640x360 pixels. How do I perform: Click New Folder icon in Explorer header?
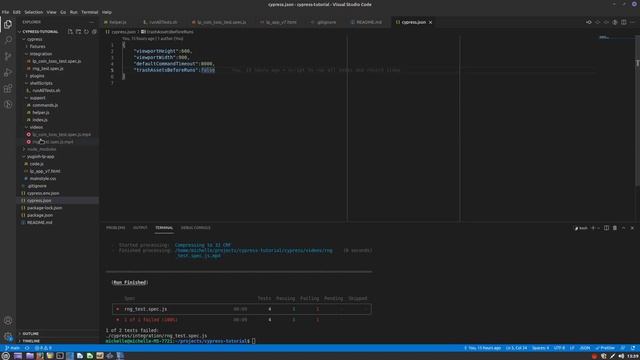[x=78, y=31]
